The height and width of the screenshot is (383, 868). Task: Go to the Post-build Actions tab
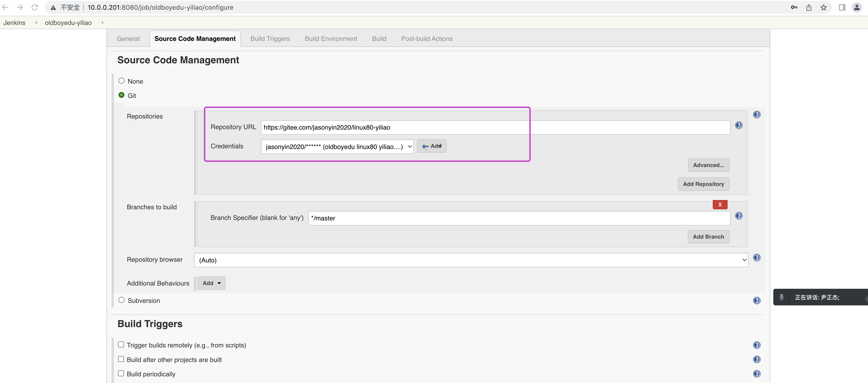(427, 39)
